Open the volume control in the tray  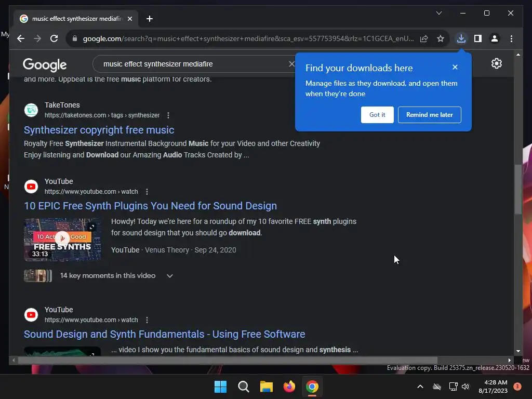[x=465, y=387]
